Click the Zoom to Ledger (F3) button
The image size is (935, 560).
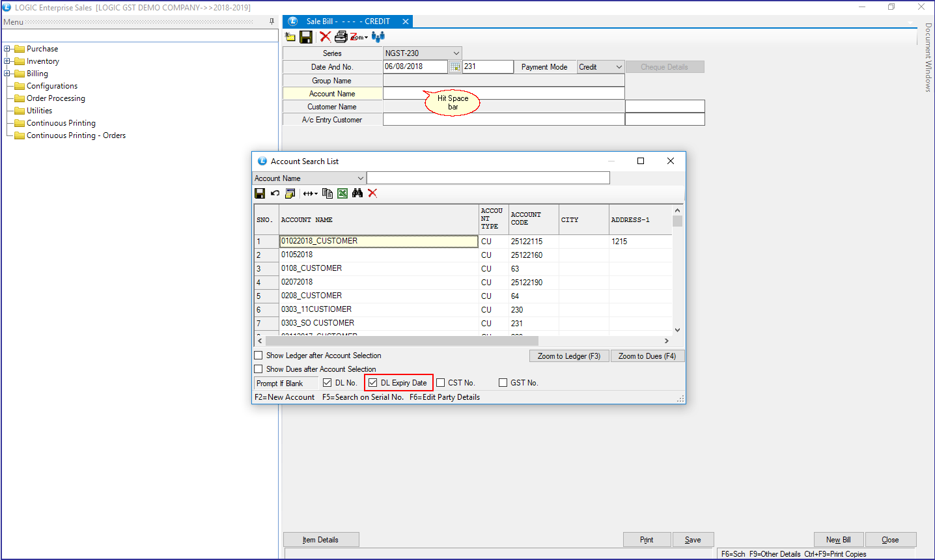coord(569,356)
